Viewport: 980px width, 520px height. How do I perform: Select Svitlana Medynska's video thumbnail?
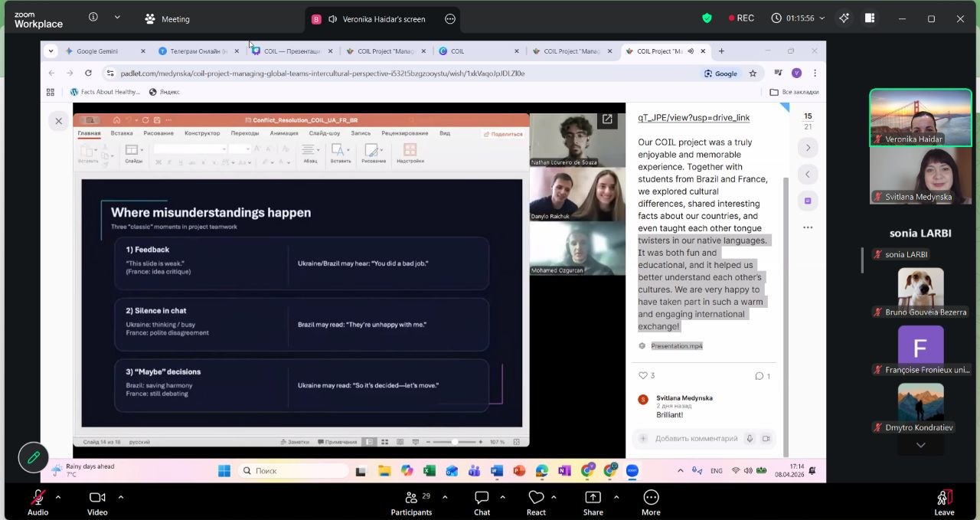(x=920, y=175)
